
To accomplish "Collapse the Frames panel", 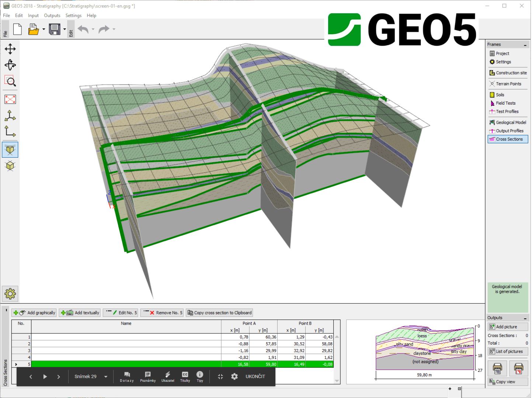I will [x=525, y=45].
